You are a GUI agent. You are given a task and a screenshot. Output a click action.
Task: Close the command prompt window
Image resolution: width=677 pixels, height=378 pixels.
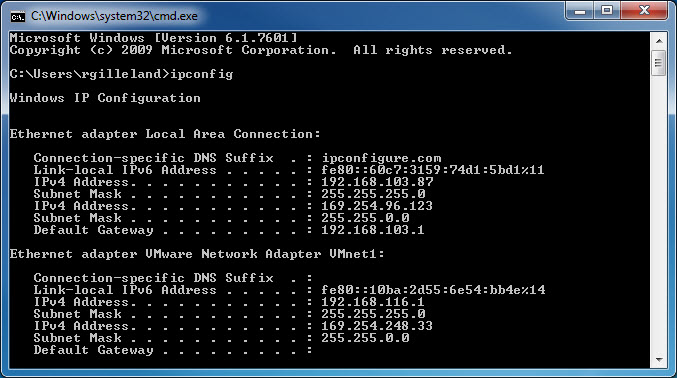644,11
